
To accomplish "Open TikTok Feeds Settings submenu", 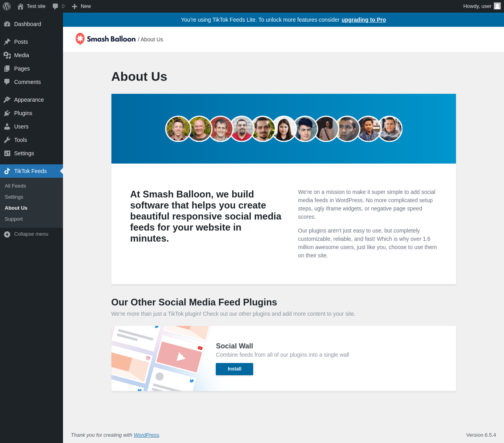I will [x=14, y=197].
